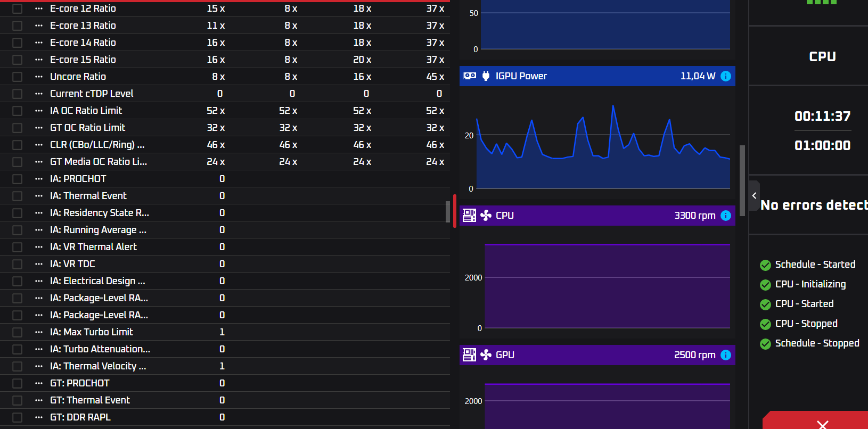This screenshot has height=429, width=868.
Task: Enable the IA: Turbo Attenuation checkbox
Action: pyautogui.click(x=18, y=349)
